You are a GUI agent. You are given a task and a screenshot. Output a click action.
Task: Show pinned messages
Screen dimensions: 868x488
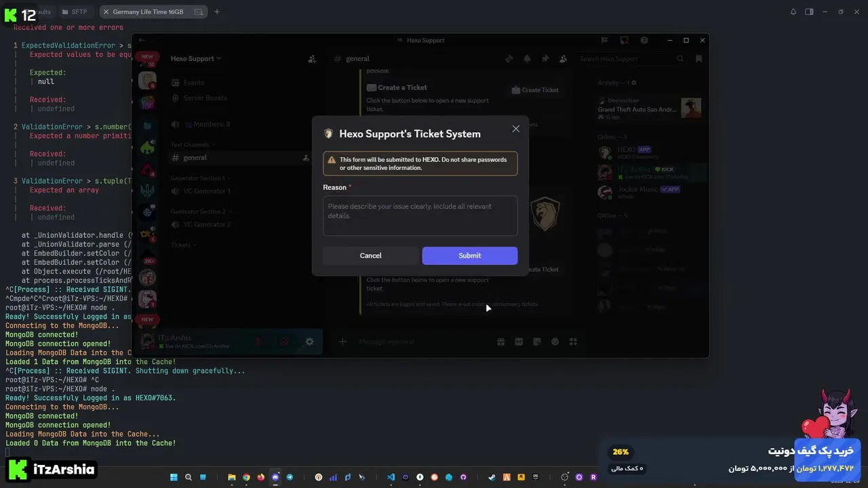click(545, 59)
